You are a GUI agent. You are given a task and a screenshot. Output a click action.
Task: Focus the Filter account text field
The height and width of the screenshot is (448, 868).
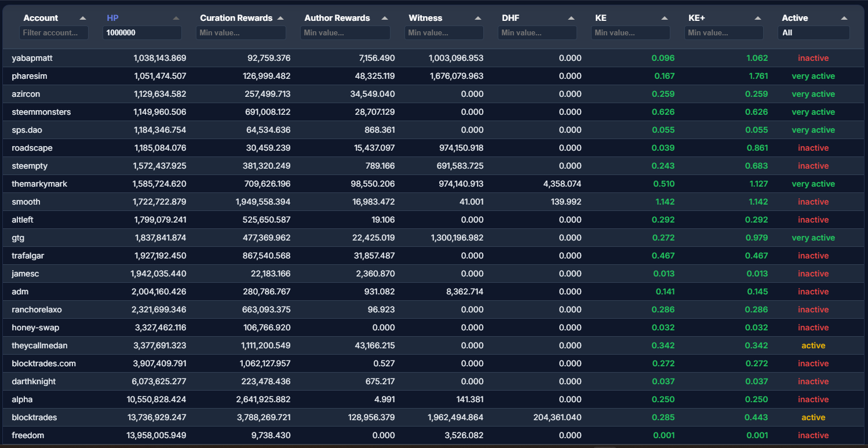coord(54,33)
